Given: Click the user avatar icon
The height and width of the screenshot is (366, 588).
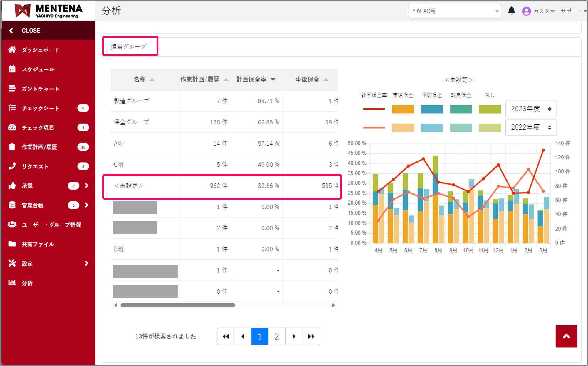Looking at the screenshot, I should tap(526, 11).
